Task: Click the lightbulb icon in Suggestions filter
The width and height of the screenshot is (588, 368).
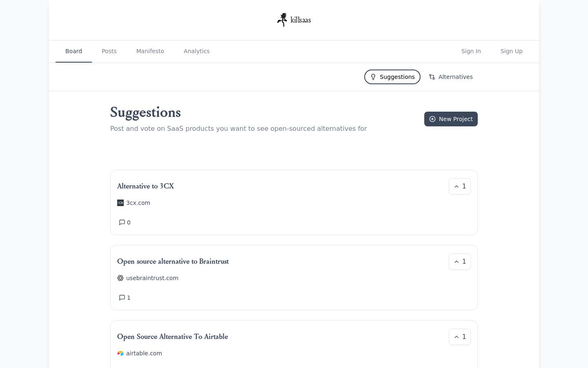Action: (373, 77)
